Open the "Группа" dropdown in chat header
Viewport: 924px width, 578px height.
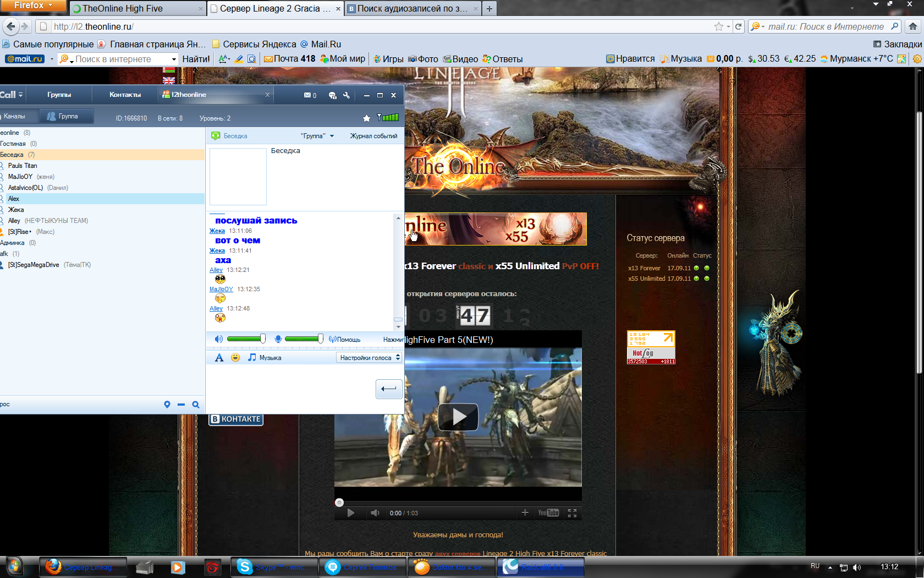click(x=317, y=136)
